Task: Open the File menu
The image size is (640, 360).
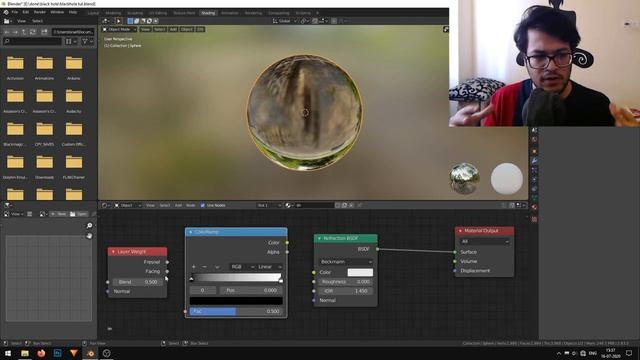Action: 15,12
